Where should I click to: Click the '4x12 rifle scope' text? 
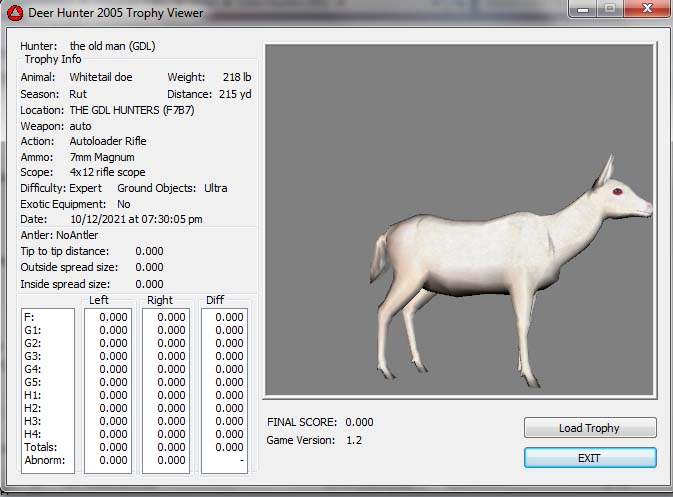point(107,172)
